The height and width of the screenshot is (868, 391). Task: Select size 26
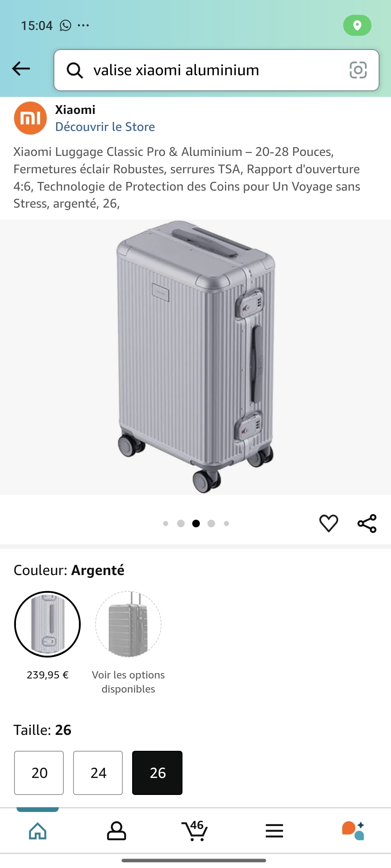pyautogui.click(x=157, y=773)
